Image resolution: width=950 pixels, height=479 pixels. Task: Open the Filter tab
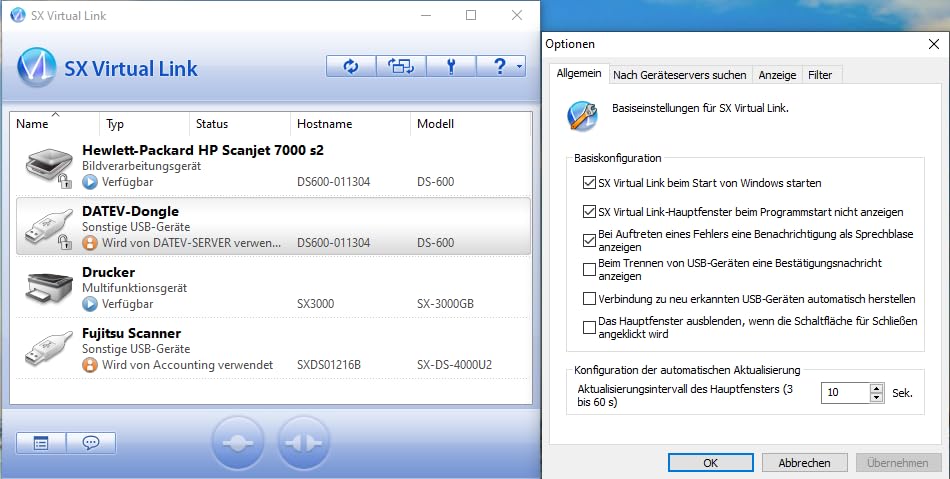[819, 75]
